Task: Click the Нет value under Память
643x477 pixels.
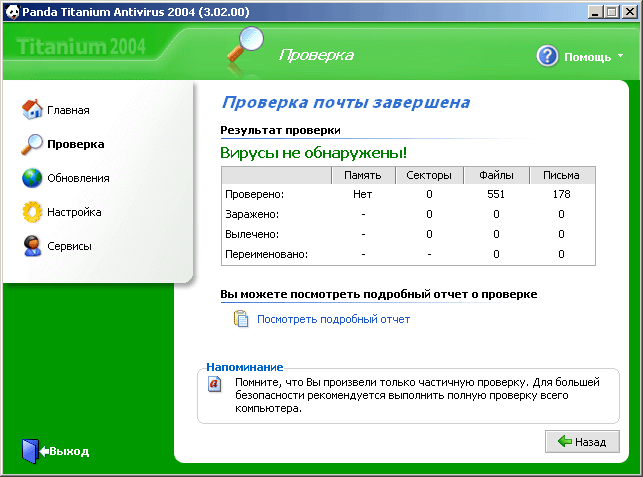Action: [x=363, y=194]
